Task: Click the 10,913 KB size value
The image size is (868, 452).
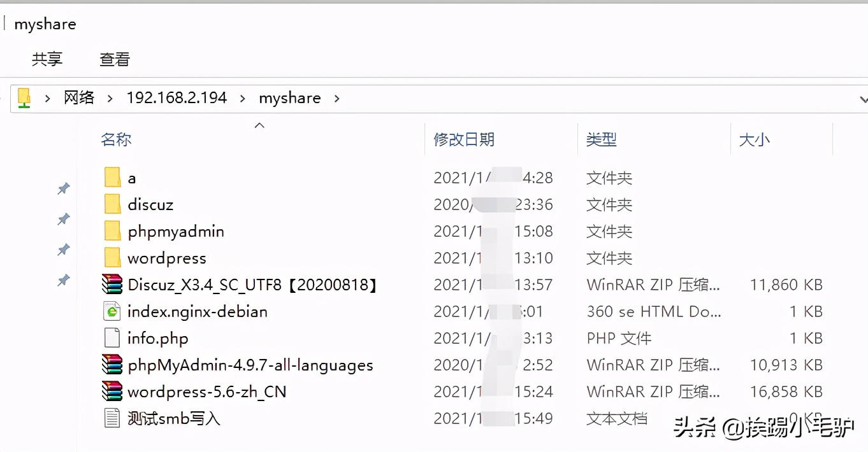Action: click(x=786, y=365)
